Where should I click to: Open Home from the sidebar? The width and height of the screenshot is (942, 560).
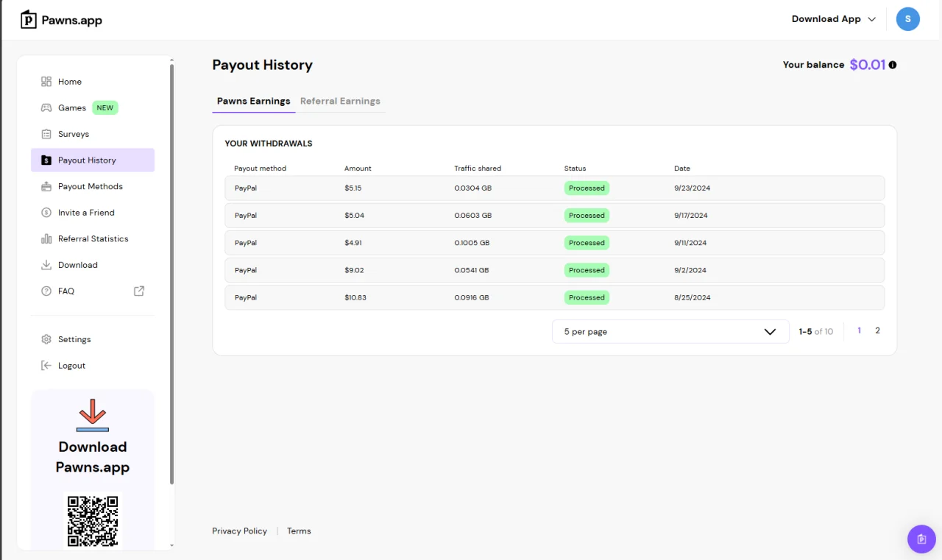(70, 82)
